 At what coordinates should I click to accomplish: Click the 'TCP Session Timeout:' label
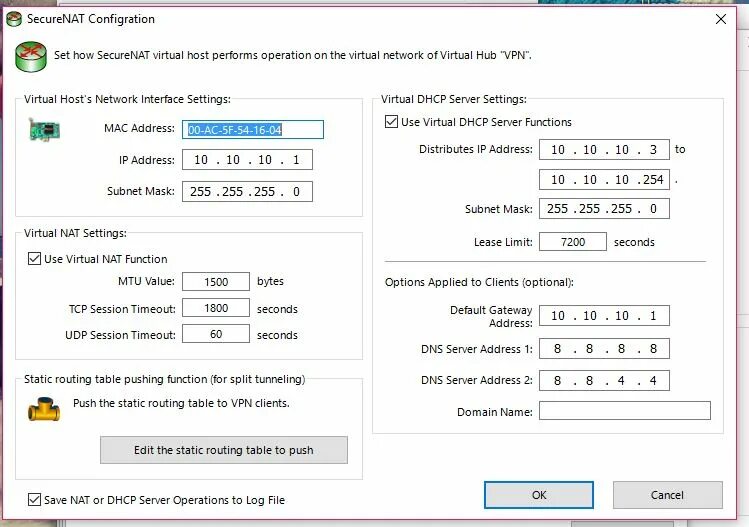coord(122,309)
